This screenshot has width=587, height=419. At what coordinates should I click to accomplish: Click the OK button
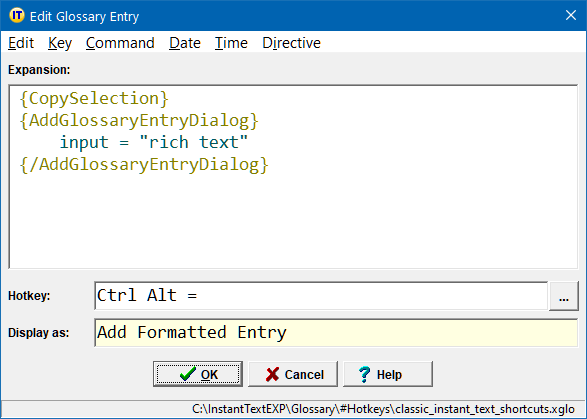click(x=198, y=374)
